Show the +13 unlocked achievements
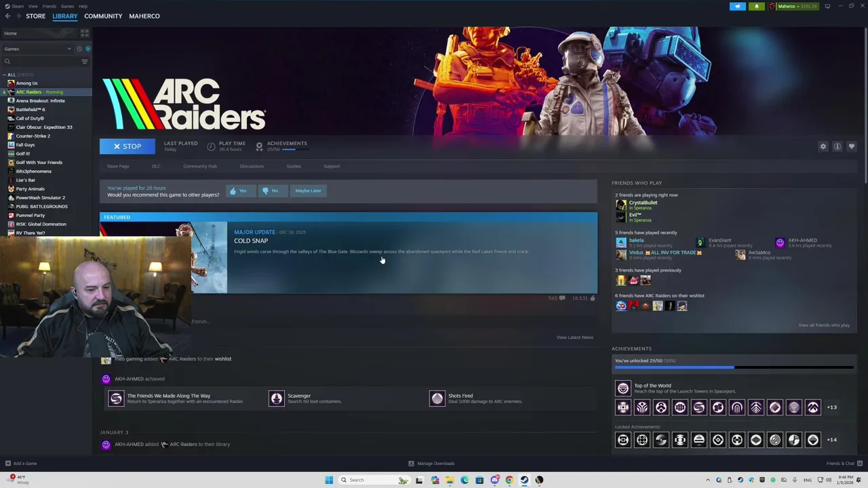The image size is (868, 488). (831, 407)
